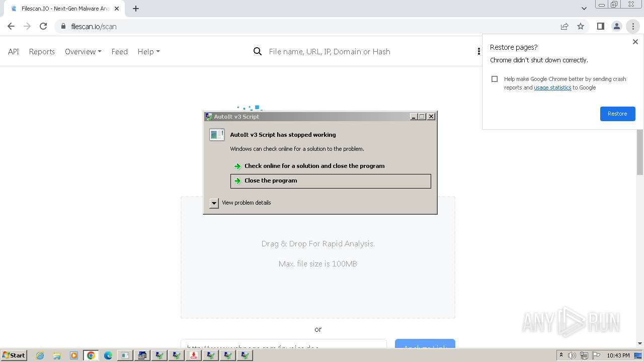Open the Reports menu item
Screen dimensions: 644x362
[x=42, y=51]
